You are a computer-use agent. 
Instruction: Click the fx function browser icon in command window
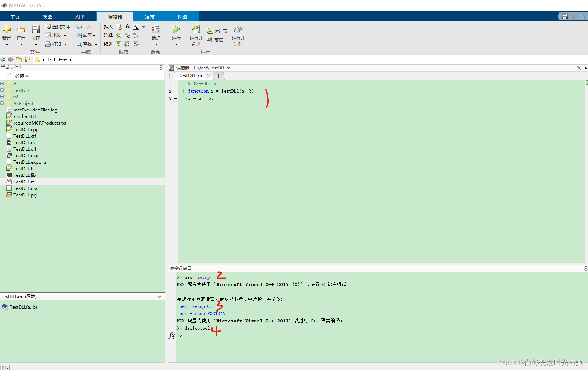[x=172, y=336]
